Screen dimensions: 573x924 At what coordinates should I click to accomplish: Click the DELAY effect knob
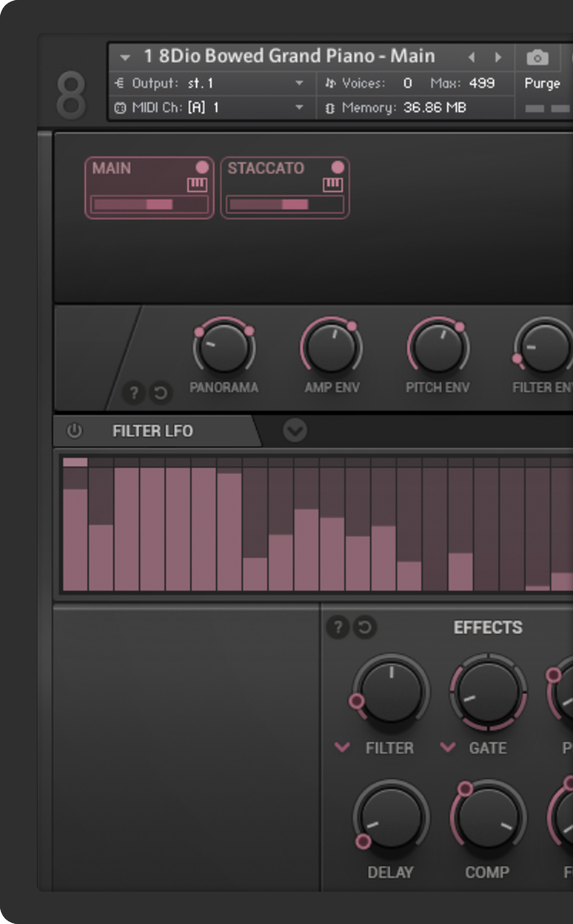390,817
